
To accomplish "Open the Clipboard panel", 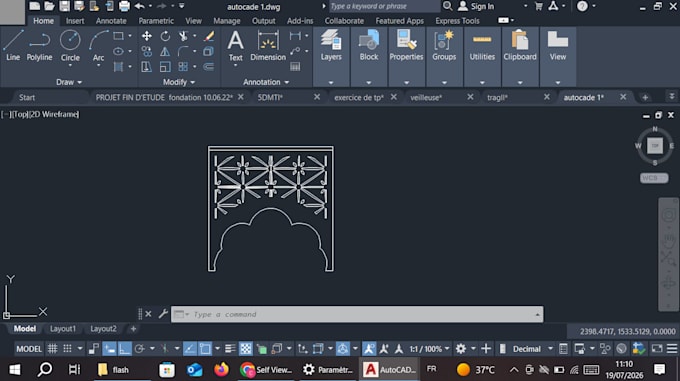I will tap(520, 46).
